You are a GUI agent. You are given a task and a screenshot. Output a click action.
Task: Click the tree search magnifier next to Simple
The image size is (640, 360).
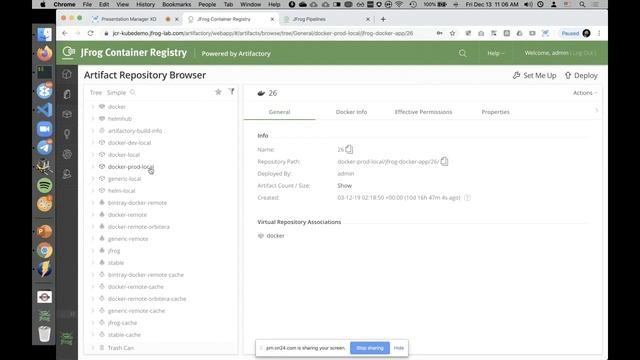[x=133, y=93]
